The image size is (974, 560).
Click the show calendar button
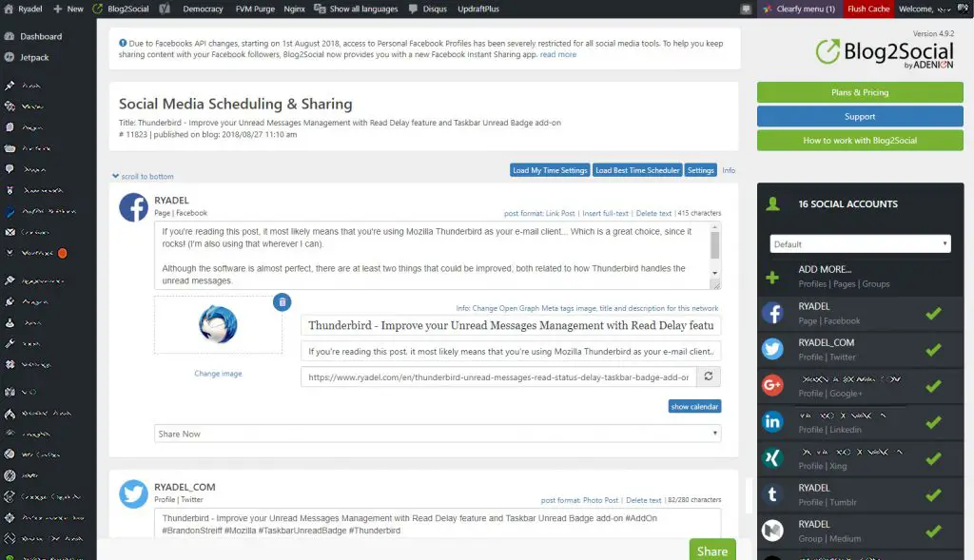coord(694,407)
